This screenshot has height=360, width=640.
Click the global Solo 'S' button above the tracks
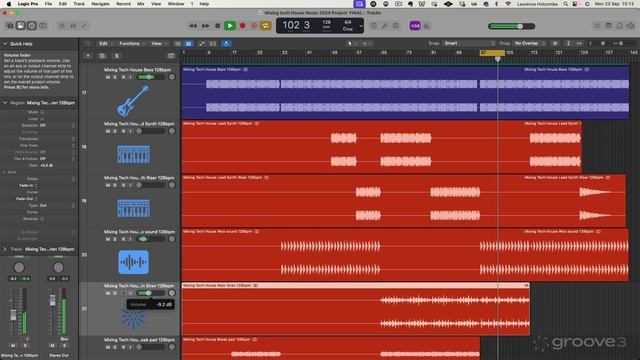(117, 56)
